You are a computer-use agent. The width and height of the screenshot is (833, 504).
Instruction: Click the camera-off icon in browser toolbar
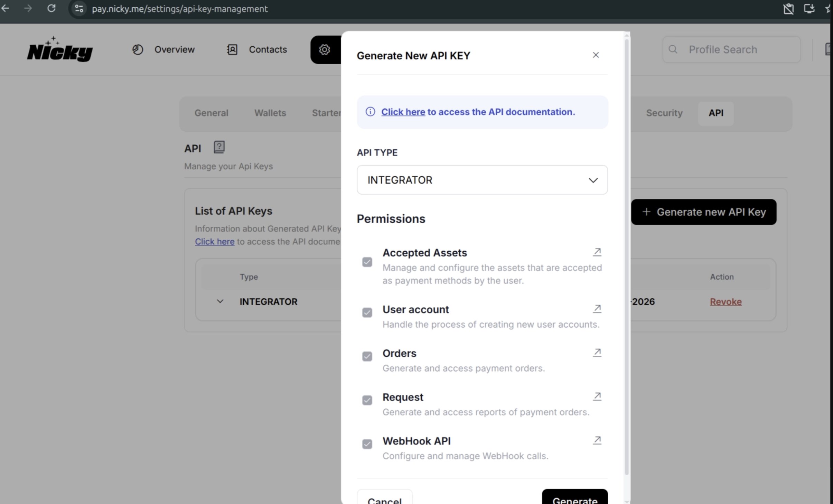point(788,9)
